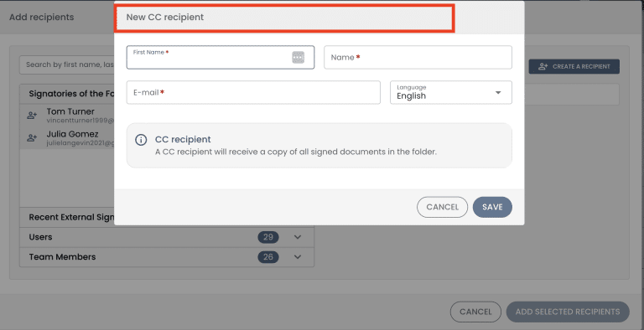644x330 pixels.
Task: Click Add Selected Recipients button
Action: click(x=568, y=312)
